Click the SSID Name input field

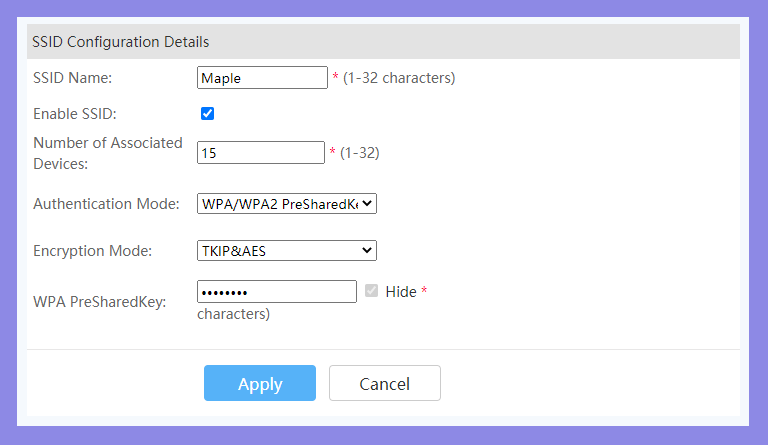pyautogui.click(x=262, y=78)
